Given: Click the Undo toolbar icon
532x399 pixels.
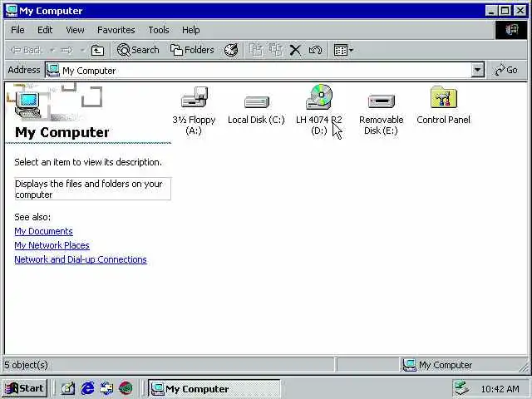Looking at the screenshot, I should tap(315, 50).
